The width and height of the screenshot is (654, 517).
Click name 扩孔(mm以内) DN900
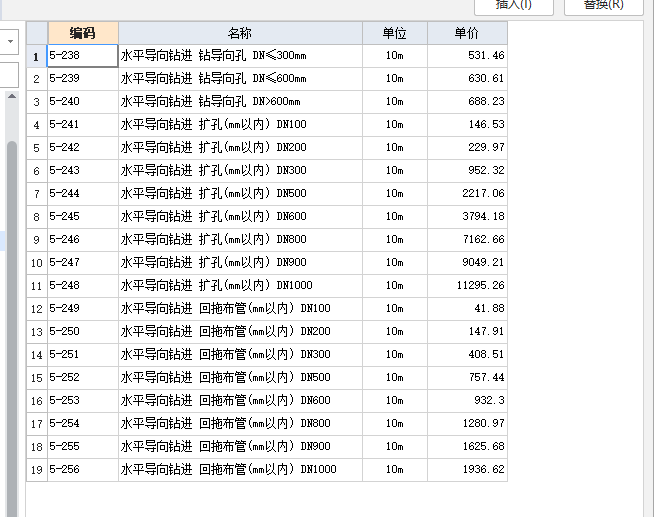(241, 263)
